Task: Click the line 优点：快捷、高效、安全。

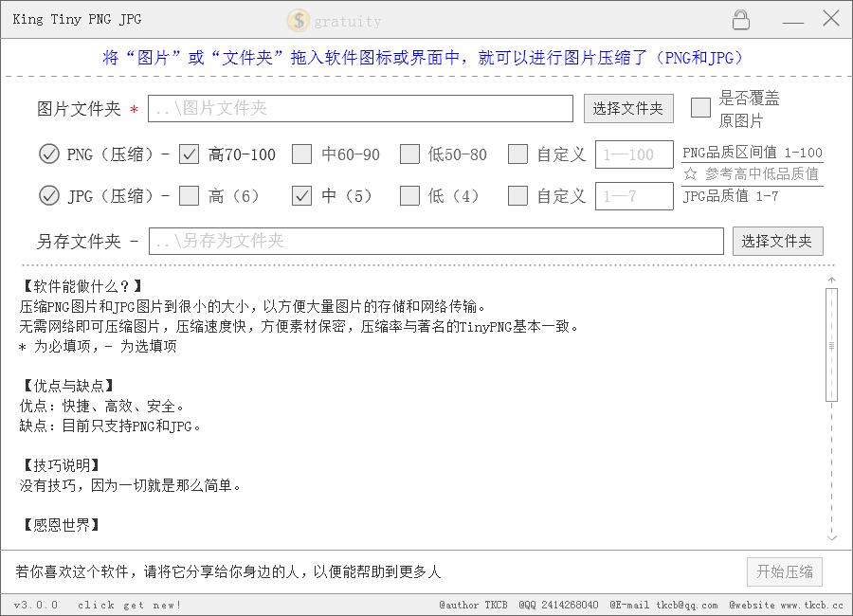Action: (x=101, y=406)
